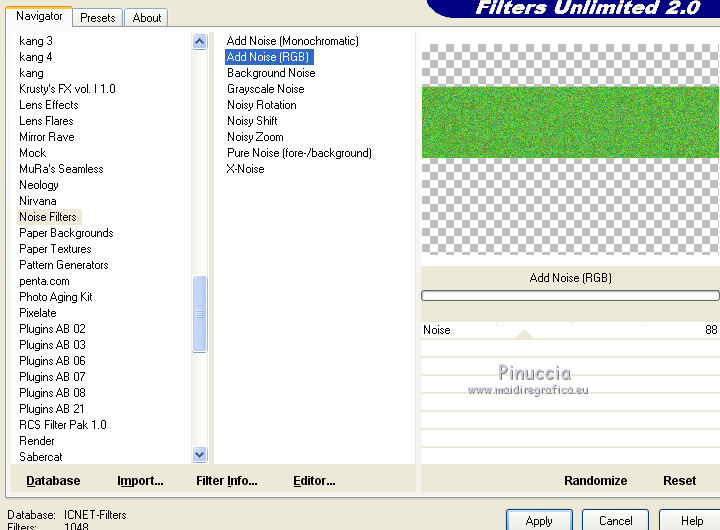Screen dimensions: 720x530
Task: Click the Noise slider handle
Action: 524,334
